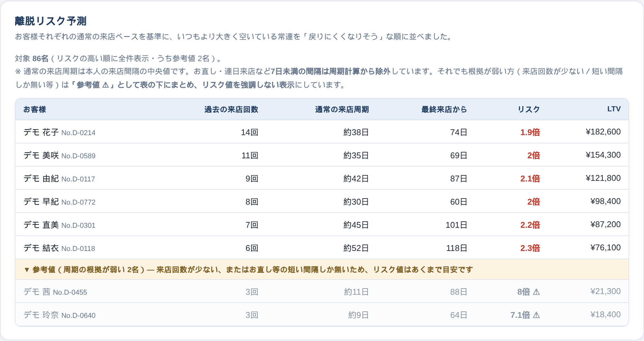Click customer number No.D-0117
The image size is (644, 341).
tap(78, 179)
